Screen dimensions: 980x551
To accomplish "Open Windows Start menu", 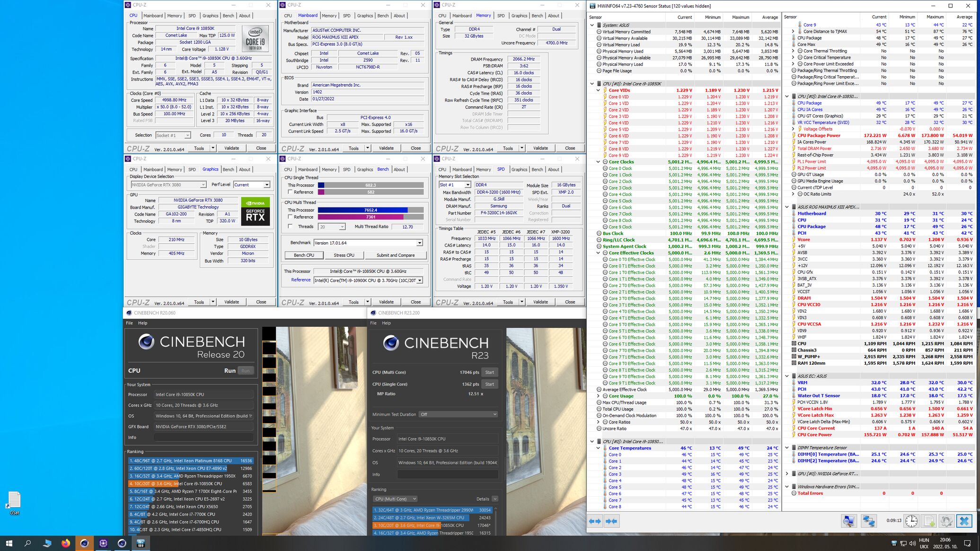I will coord(9,543).
